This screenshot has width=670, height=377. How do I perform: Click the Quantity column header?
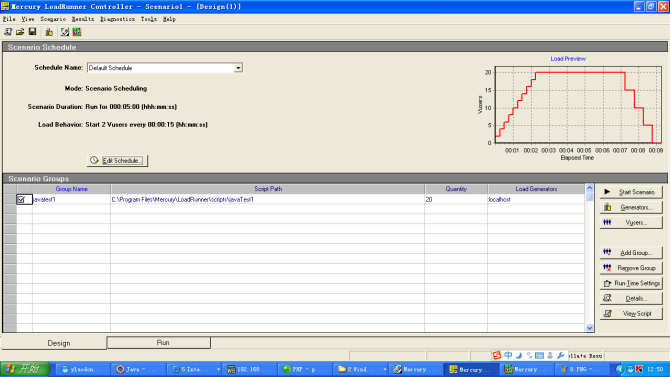coord(456,189)
